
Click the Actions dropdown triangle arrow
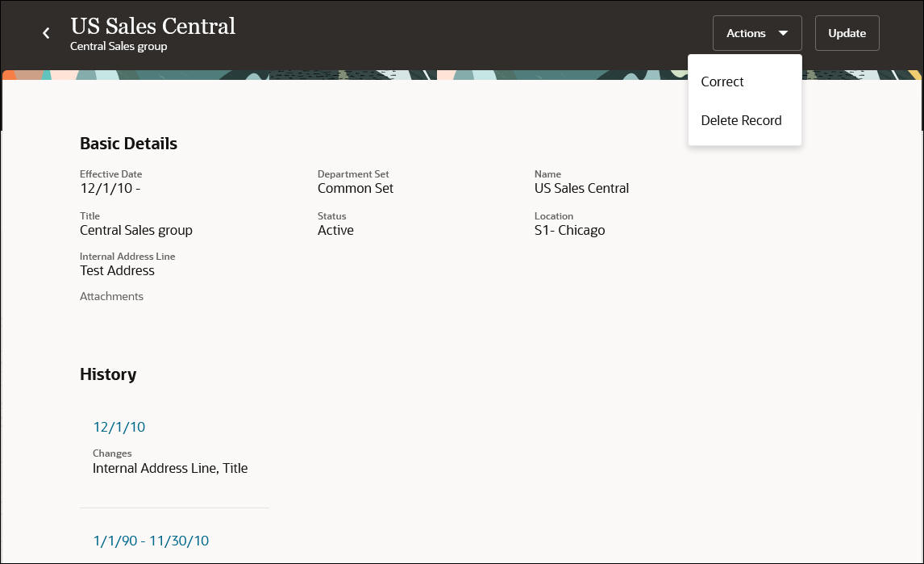(x=783, y=33)
